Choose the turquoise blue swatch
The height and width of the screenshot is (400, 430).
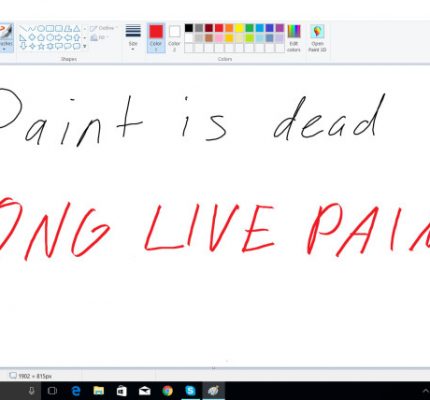(259, 28)
